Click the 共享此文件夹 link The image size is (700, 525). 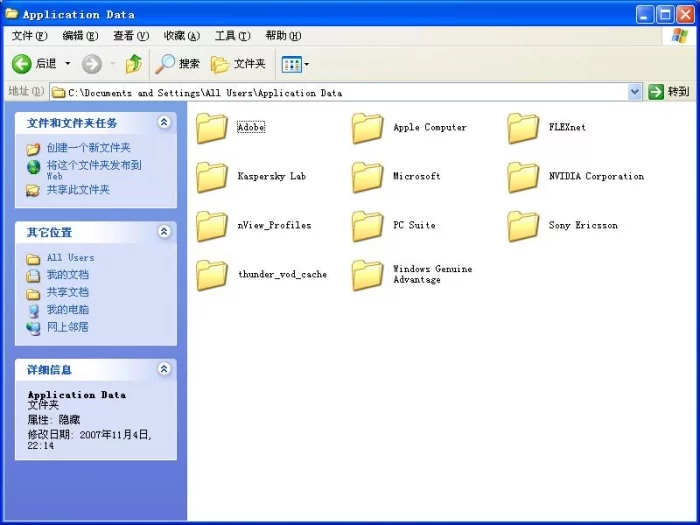(x=78, y=190)
